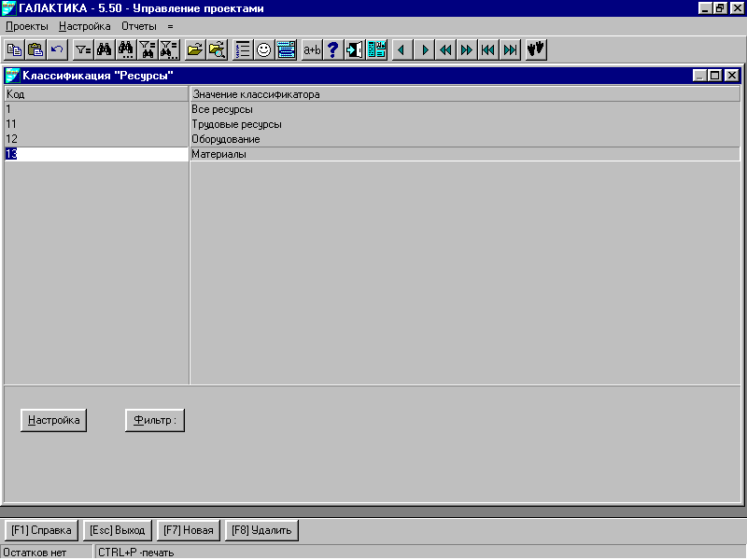The width and height of the screenshot is (747, 560).
Task: Click 'Остатков нет' status bar text
Action: pos(35,553)
